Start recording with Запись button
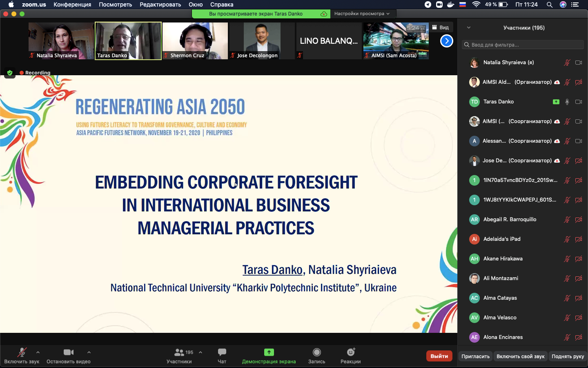The width and height of the screenshot is (588, 368). tap(316, 356)
